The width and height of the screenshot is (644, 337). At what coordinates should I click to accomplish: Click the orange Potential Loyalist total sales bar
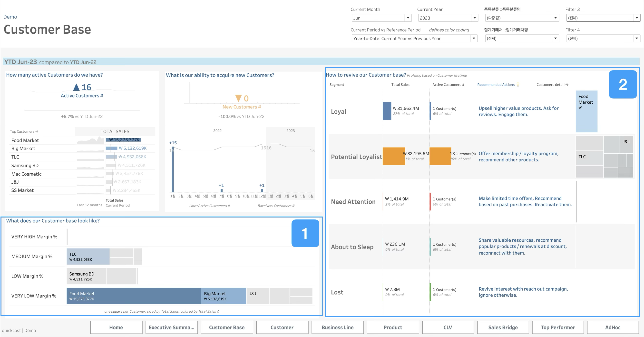coord(393,156)
